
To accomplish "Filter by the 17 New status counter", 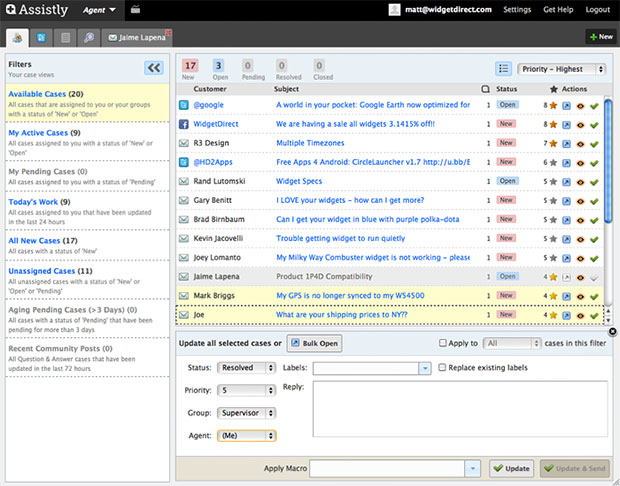I will click(x=190, y=70).
